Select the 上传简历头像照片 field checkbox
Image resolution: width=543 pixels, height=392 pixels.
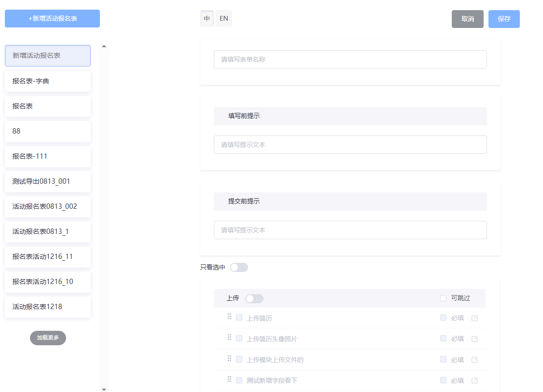tap(239, 338)
